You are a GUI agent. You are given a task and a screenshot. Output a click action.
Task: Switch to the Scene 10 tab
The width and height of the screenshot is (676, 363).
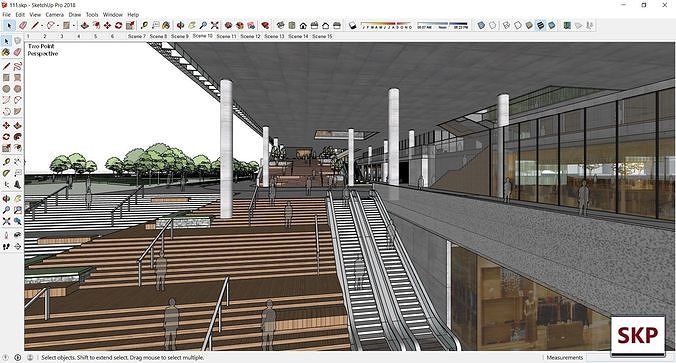click(202, 36)
